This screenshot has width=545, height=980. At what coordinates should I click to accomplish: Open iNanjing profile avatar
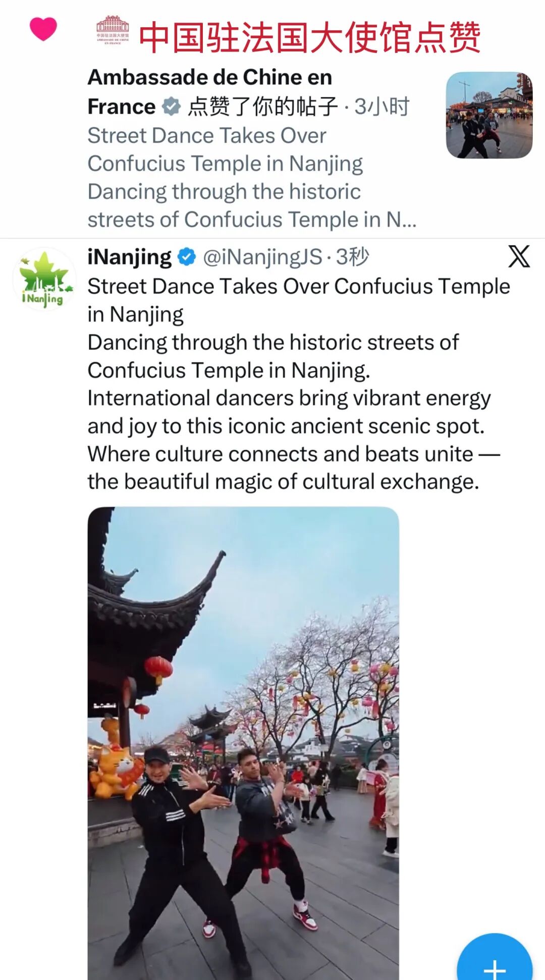tap(44, 279)
